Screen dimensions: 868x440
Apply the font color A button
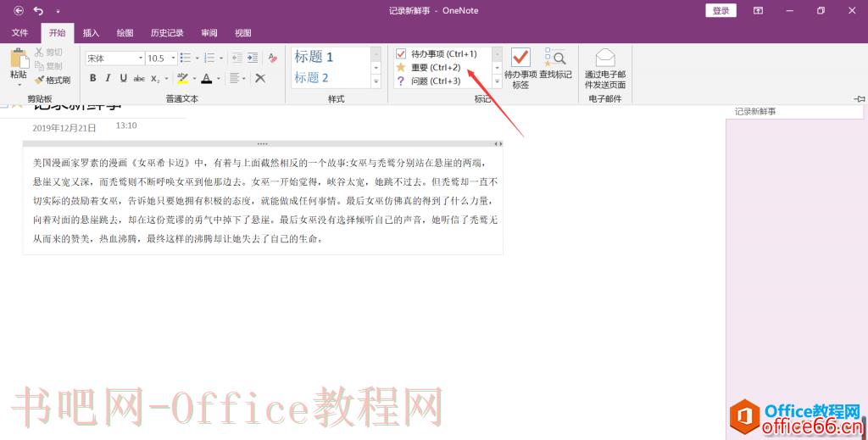tap(207, 79)
